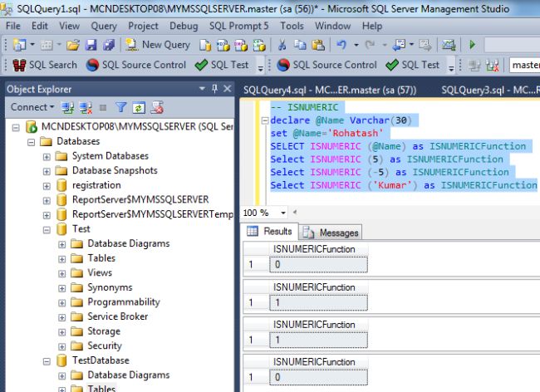The height and width of the screenshot is (392, 540).
Task: Toggle the Object Explorer auto-hide pin
Action: (x=214, y=89)
